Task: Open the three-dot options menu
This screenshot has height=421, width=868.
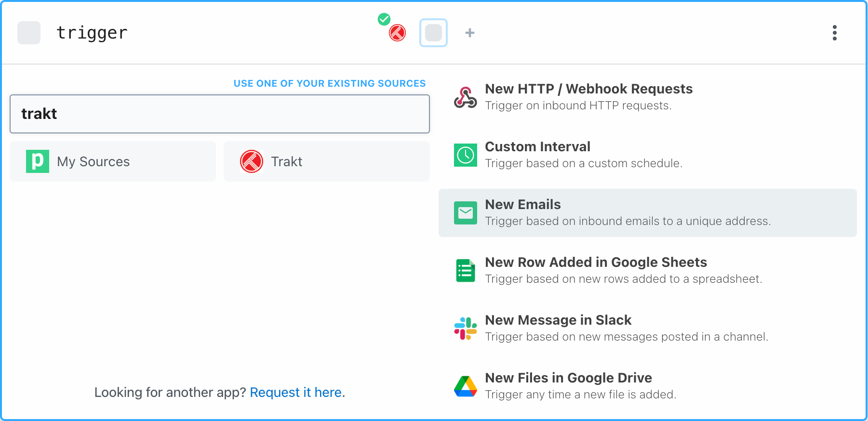Action: [x=835, y=33]
